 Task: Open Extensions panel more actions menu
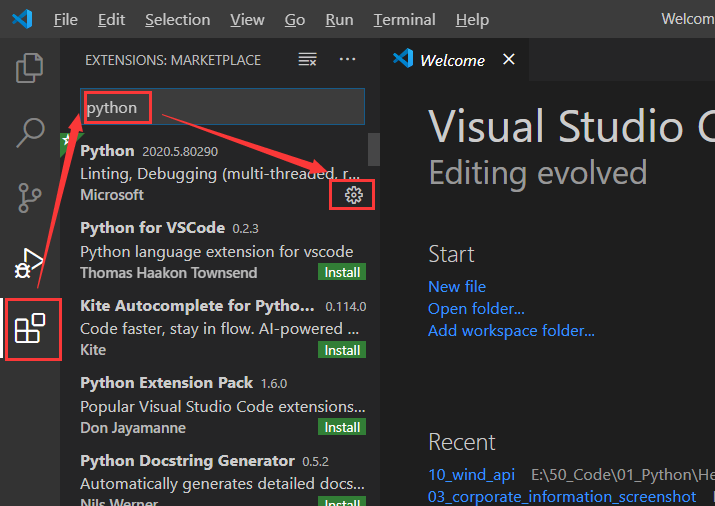point(347,60)
